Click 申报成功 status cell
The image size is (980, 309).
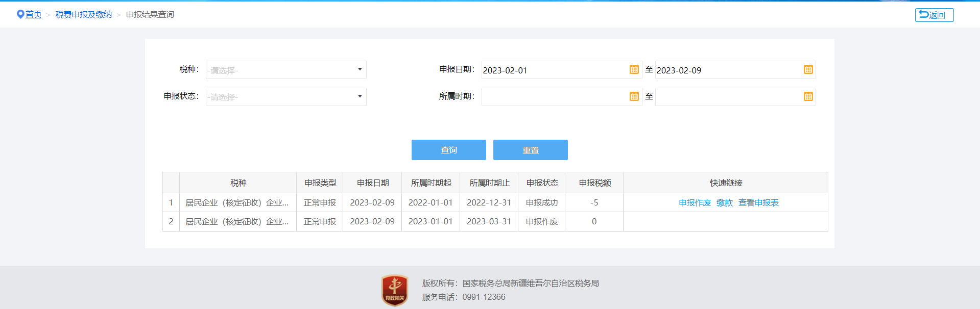(542, 203)
